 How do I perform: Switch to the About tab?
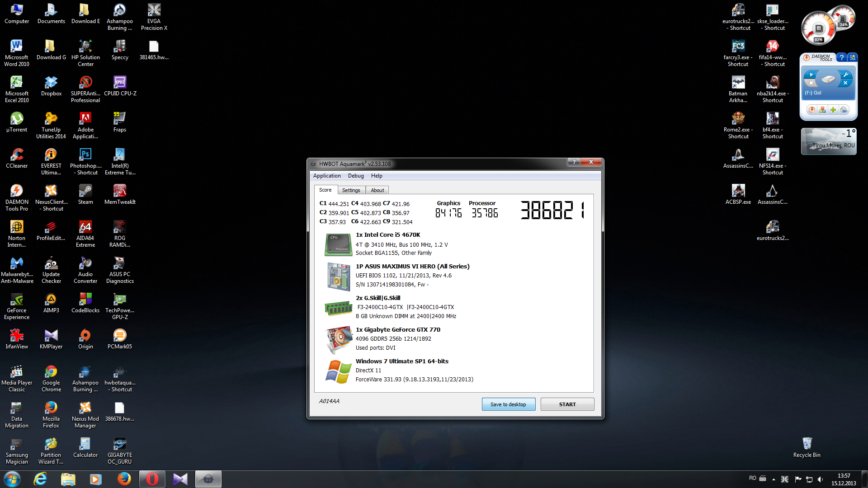coord(377,190)
